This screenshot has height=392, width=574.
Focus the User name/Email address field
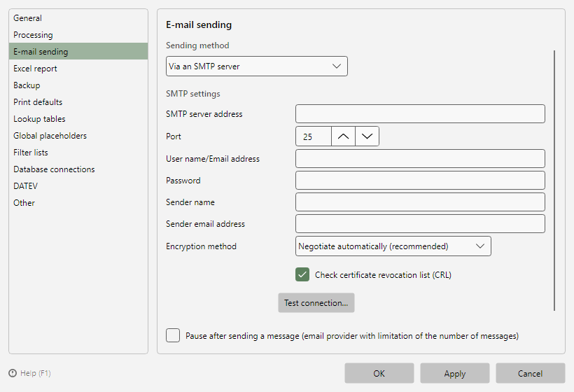click(420, 158)
